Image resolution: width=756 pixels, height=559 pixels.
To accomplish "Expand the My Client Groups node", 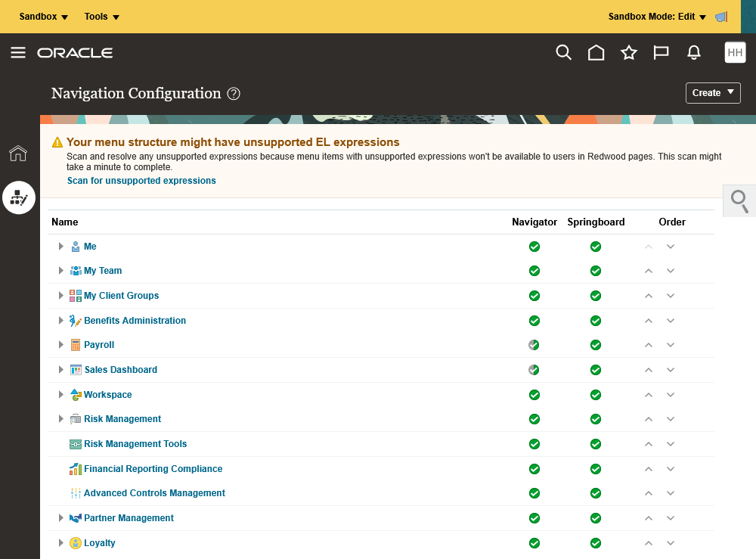I will [x=60, y=296].
